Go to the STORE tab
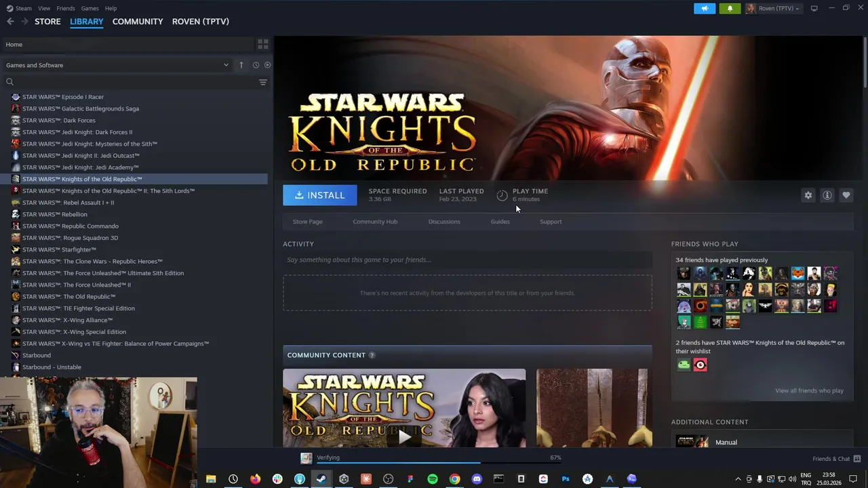 pyautogui.click(x=47, y=22)
